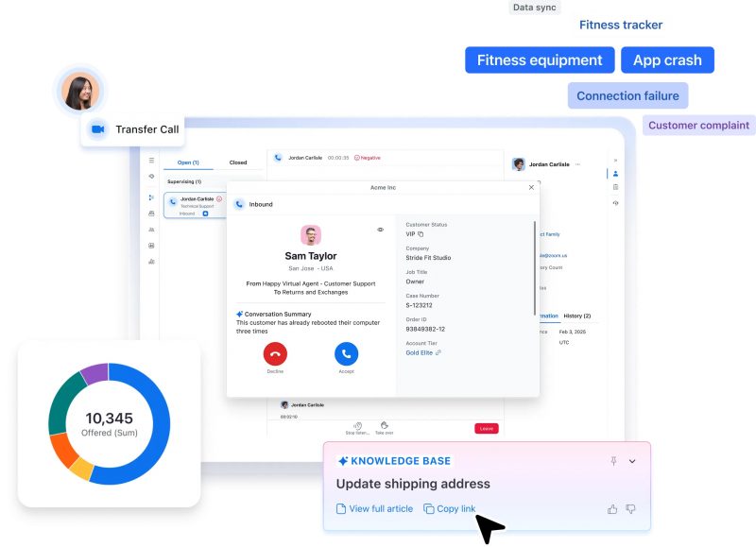Select the Fitness tracker tag

pyautogui.click(x=621, y=26)
